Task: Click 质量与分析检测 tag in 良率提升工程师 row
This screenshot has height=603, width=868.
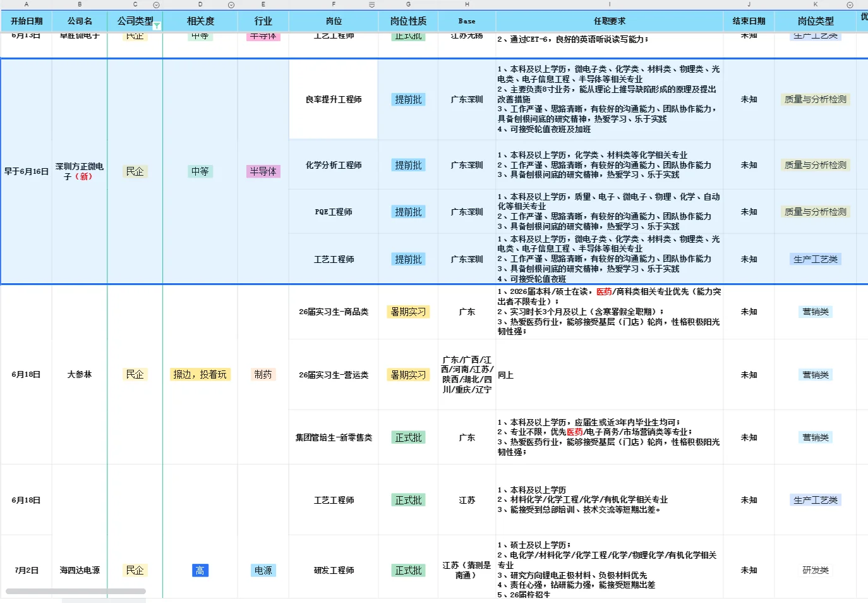Action: (816, 99)
